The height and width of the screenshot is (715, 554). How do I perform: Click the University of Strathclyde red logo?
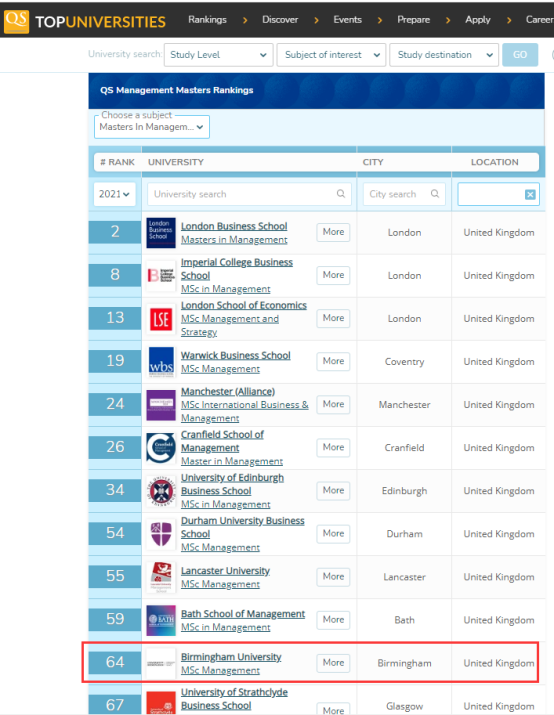[x=161, y=703]
